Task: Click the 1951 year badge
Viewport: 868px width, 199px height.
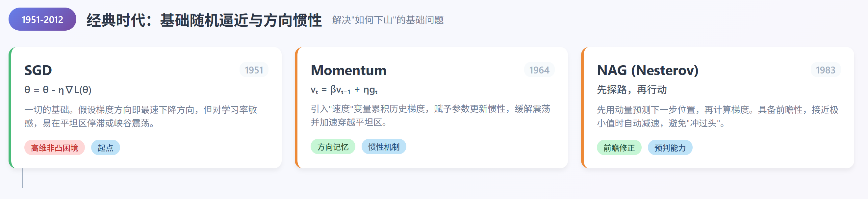Action: coord(254,70)
